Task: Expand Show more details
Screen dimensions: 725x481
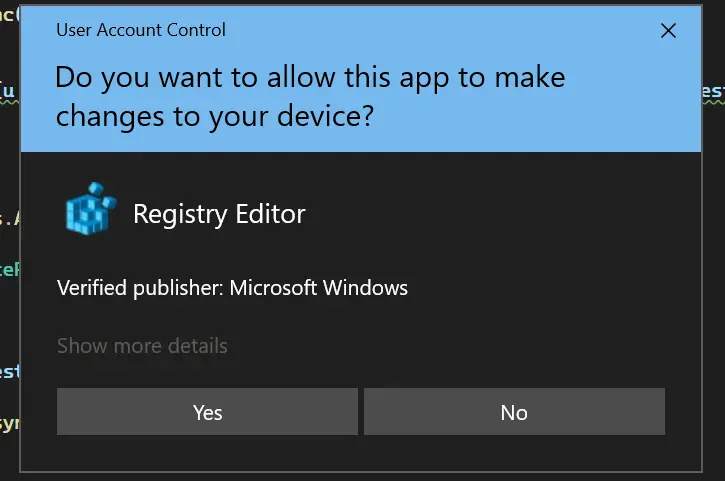Action: (x=142, y=346)
